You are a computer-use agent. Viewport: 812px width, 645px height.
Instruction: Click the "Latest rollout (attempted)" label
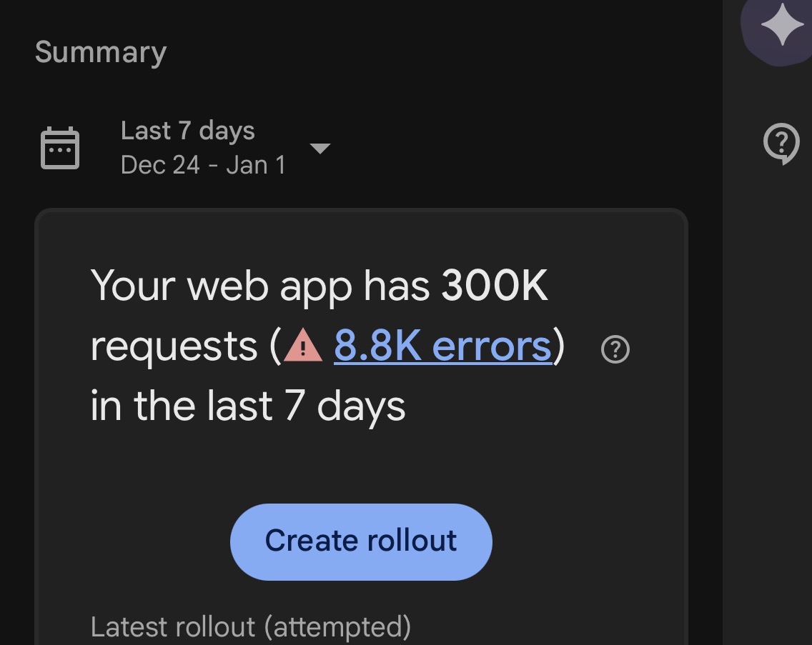(250, 627)
